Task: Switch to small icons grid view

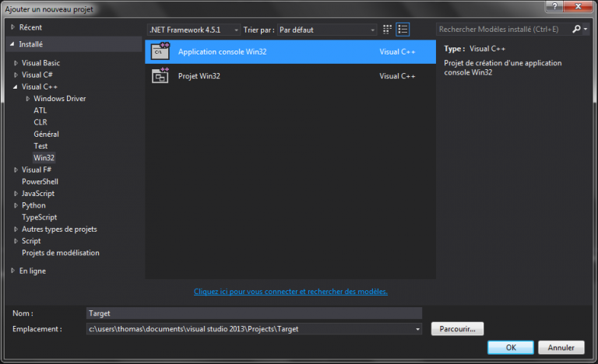Action: (387, 30)
